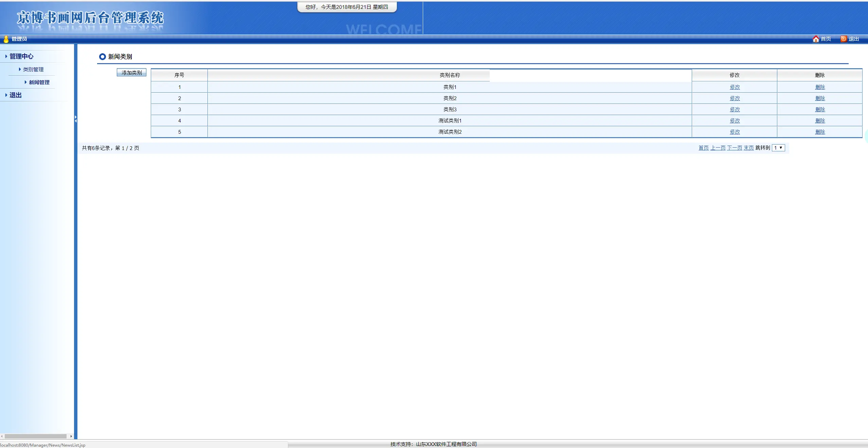Click 删除 link for 类别2
The height and width of the screenshot is (448, 868).
(x=820, y=98)
